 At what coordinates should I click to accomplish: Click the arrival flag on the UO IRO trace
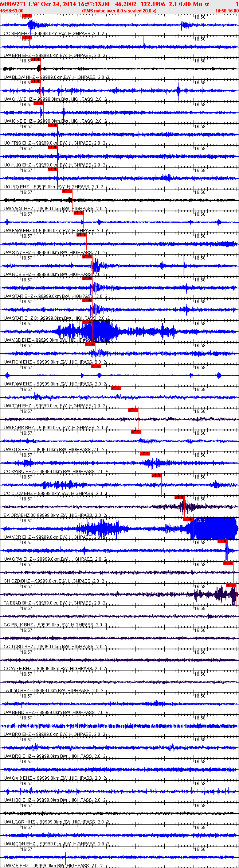pos(53,169)
